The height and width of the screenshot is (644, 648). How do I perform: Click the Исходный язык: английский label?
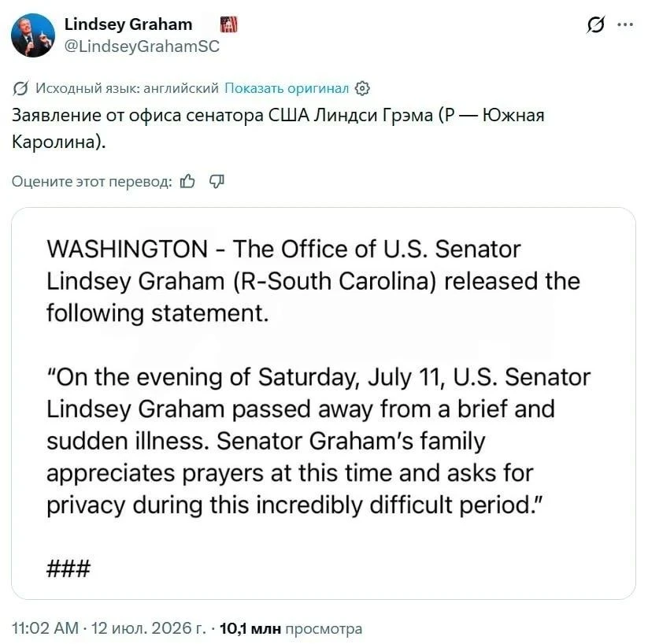pos(127,88)
